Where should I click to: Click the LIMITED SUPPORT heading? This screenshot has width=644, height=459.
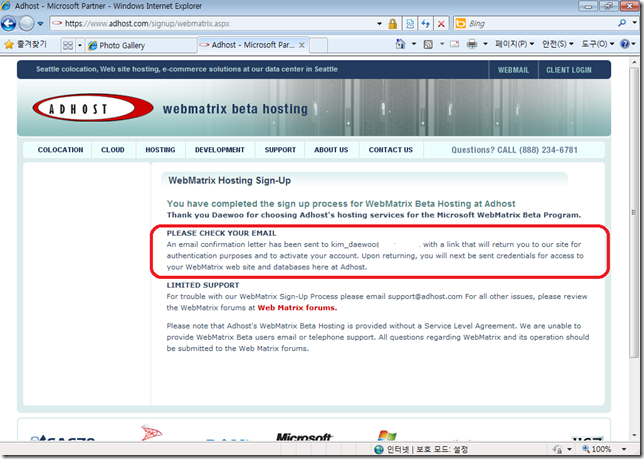point(203,285)
